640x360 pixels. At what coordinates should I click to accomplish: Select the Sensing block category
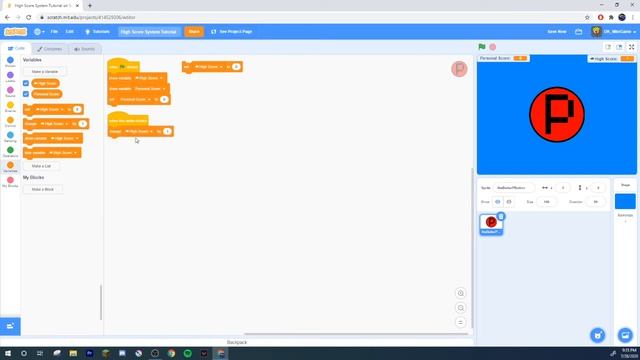pos(10,137)
